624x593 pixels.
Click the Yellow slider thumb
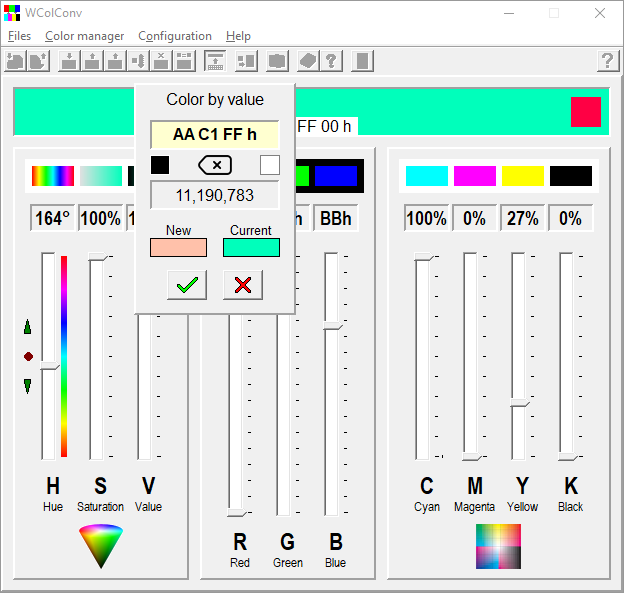tap(520, 403)
